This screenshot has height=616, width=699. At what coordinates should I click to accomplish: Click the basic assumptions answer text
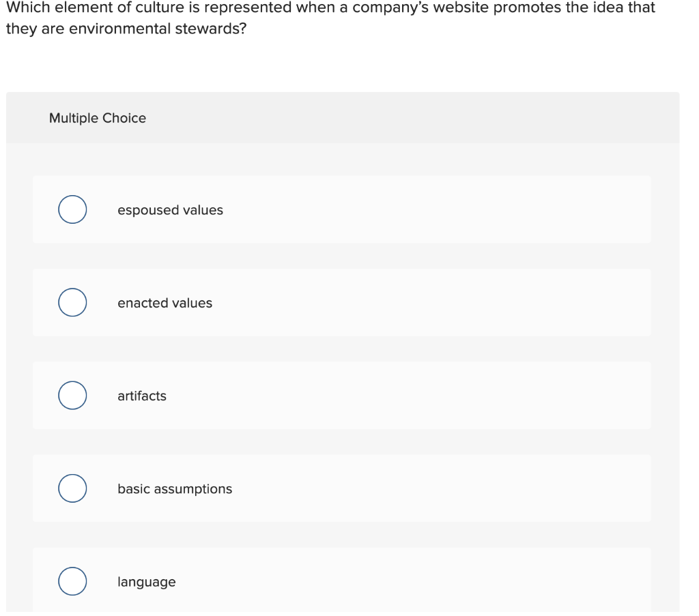point(175,488)
